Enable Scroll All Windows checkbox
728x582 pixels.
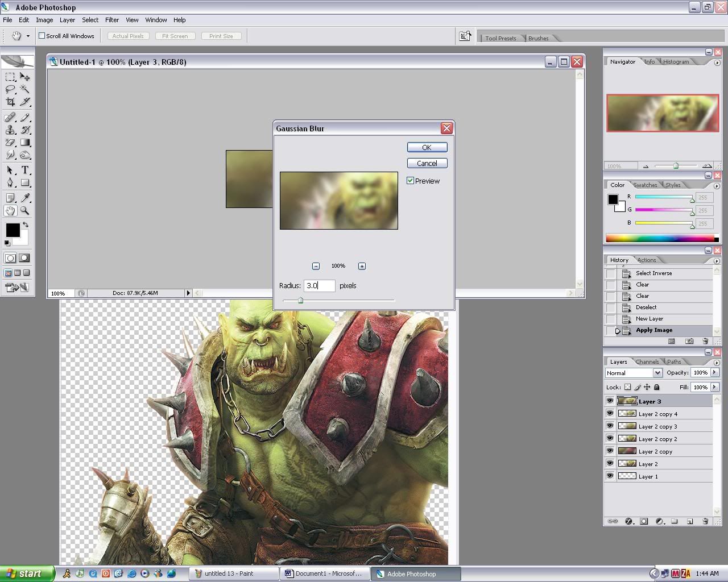pyautogui.click(x=42, y=36)
